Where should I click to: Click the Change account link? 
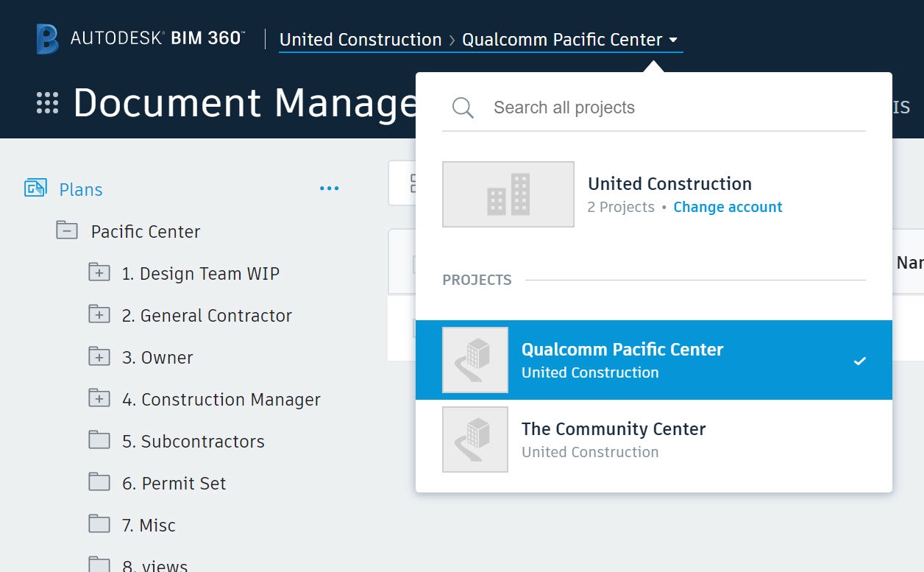pyautogui.click(x=728, y=207)
